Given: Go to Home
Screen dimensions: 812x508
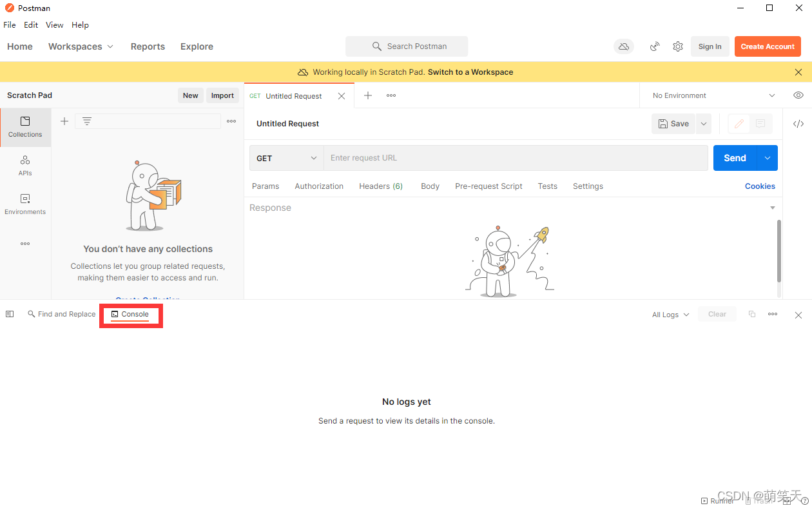Looking at the screenshot, I should click(20, 46).
